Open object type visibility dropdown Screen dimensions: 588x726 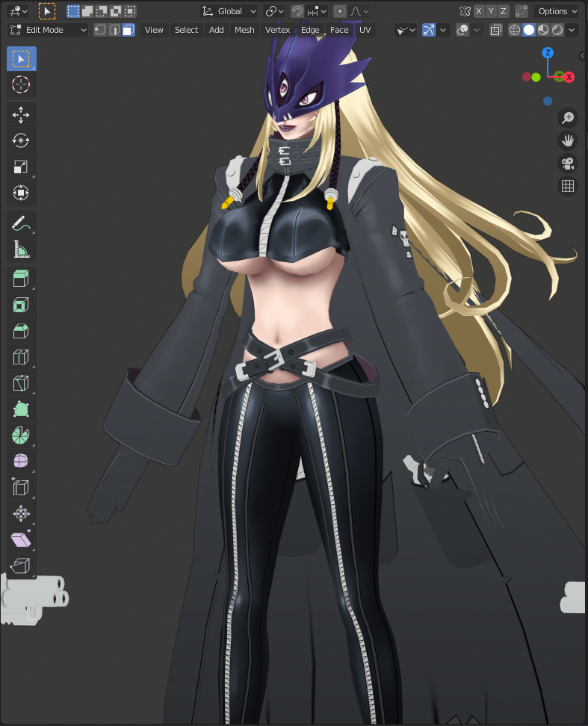pyautogui.click(x=406, y=30)
